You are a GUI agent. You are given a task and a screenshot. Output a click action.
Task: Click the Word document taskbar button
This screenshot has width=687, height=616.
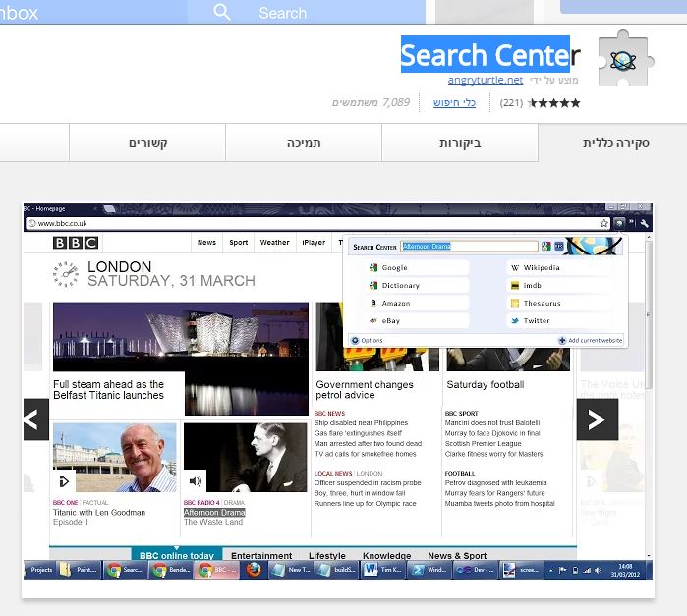[x=382, y=570]
